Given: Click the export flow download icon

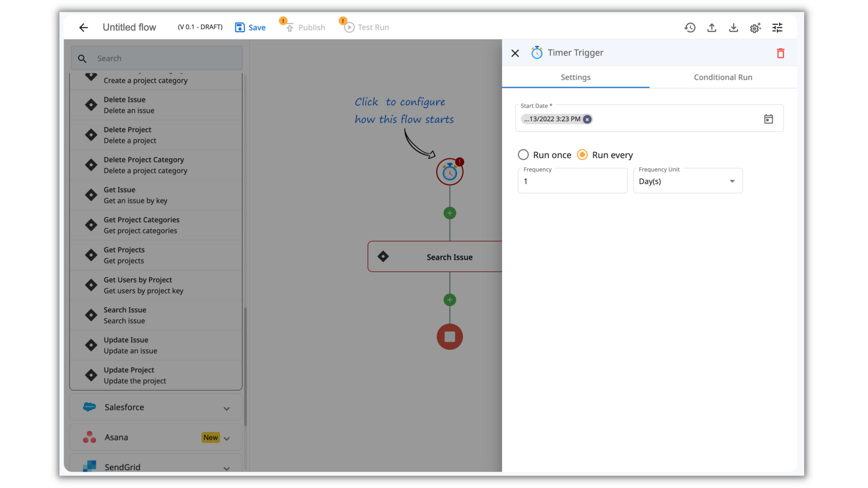Looking at the screenshot, I should [734, 27].
